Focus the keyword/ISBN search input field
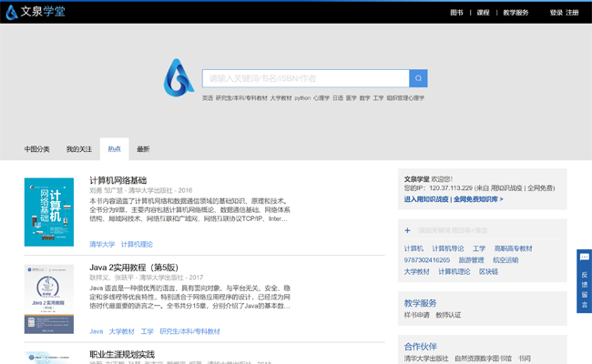 point(305,78)
